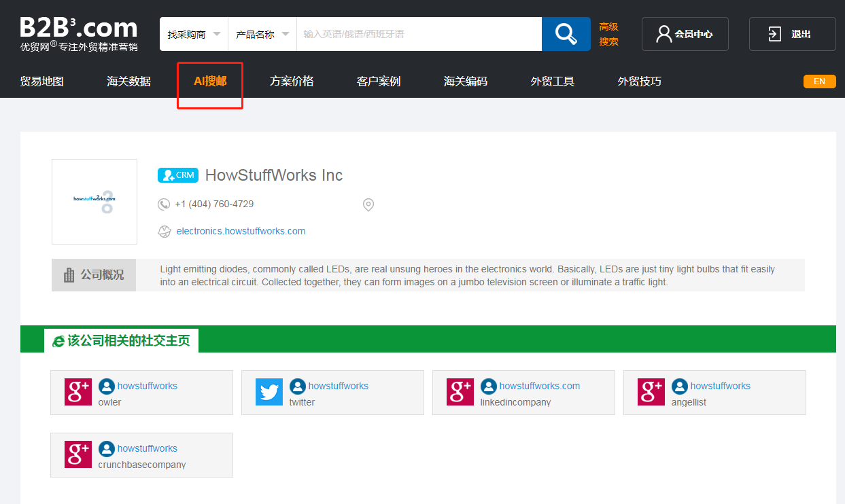
Task: Switch language with the EN button
Action: pyautogui.click(x=820, y=82)
